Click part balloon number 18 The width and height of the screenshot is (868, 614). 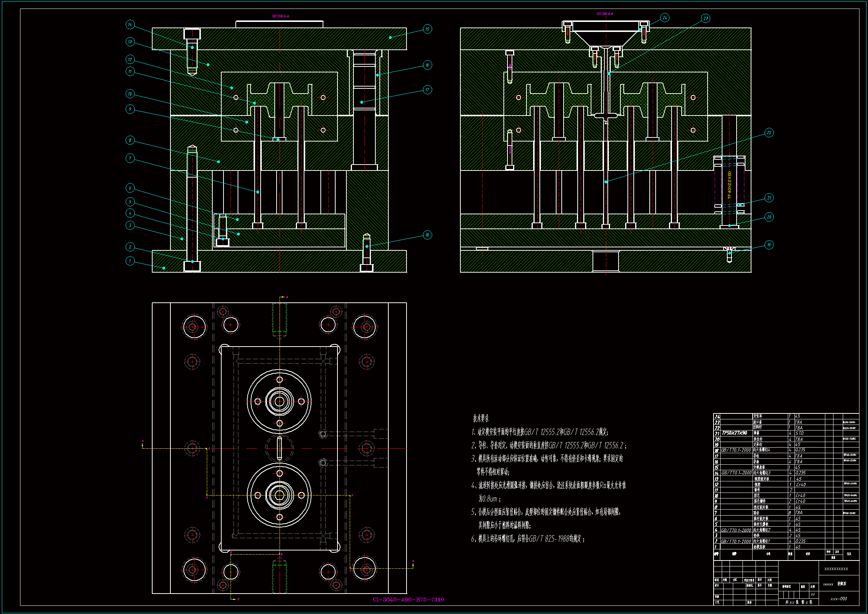[x=427, y=235]
